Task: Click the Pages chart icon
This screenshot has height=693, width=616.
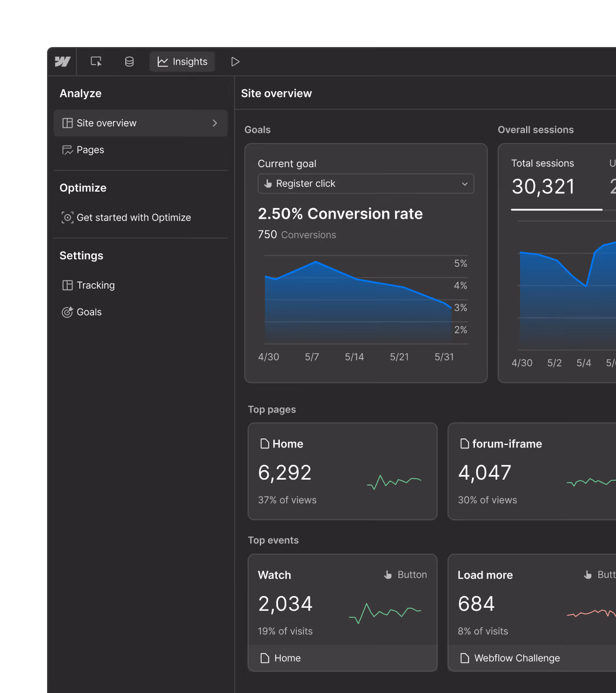Action: (67, 150)
